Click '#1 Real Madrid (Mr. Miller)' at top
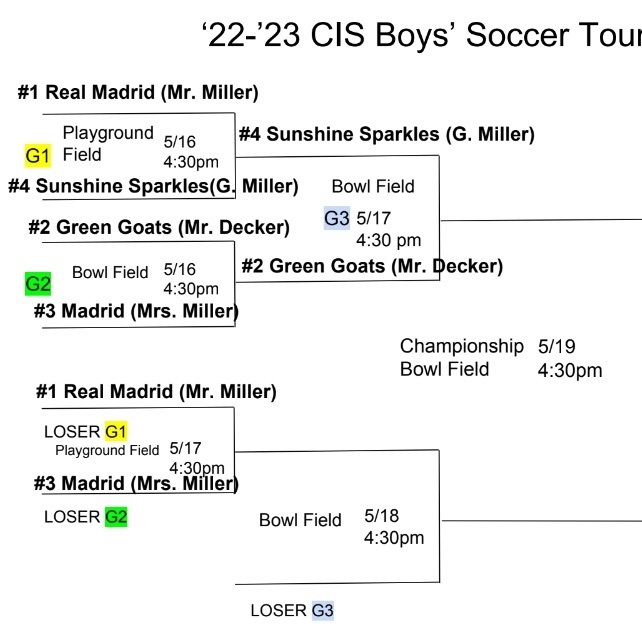Screen dimensions: 642x642 (x=138, y=92)
